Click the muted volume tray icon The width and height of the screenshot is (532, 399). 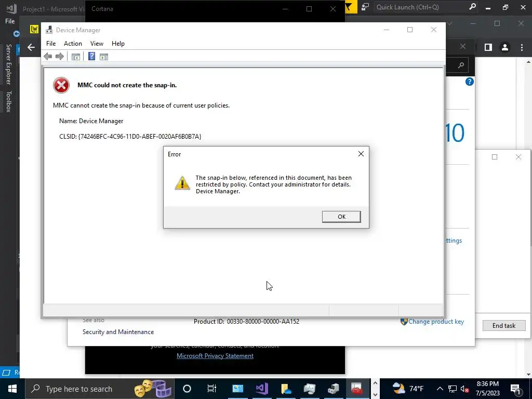point(464,389)
